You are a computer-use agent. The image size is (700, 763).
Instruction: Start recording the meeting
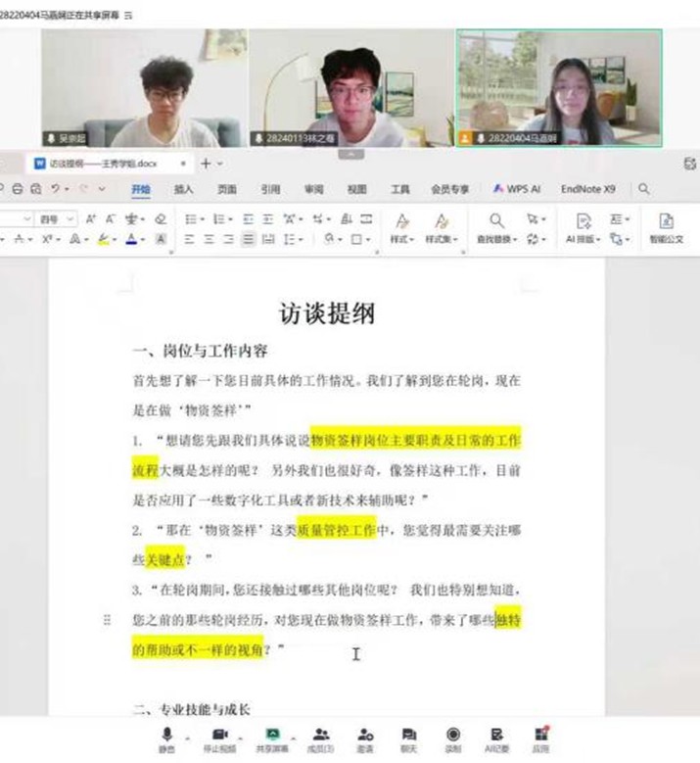pos(453,738)
